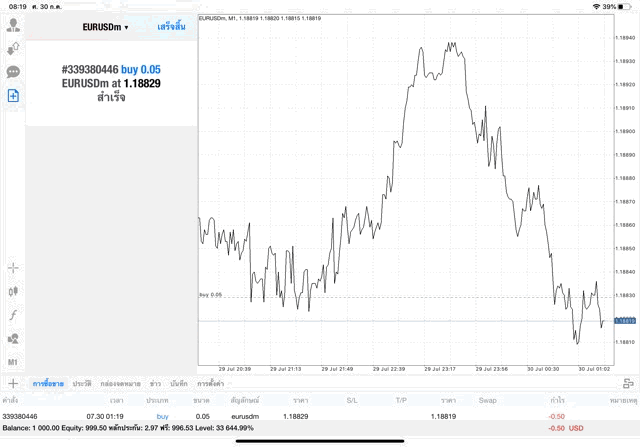The image size is (640, 447).
Task: Check the battery status indicator
Action: point(624,7)
